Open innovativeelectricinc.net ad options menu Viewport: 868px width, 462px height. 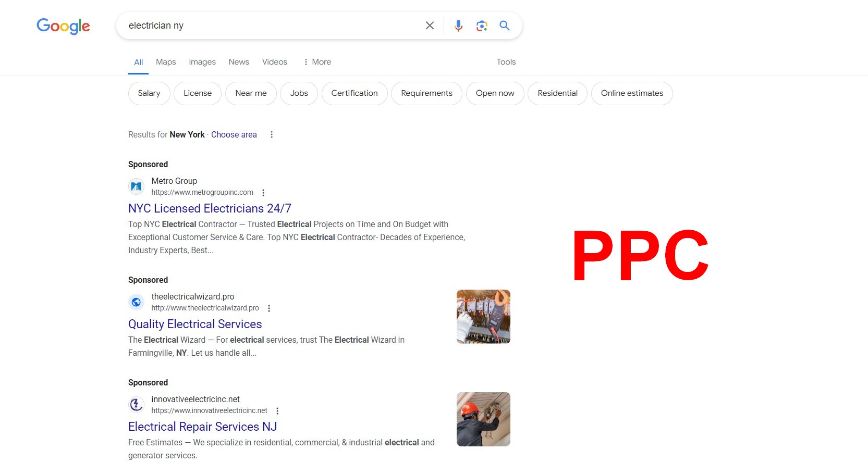pos(277,411)
